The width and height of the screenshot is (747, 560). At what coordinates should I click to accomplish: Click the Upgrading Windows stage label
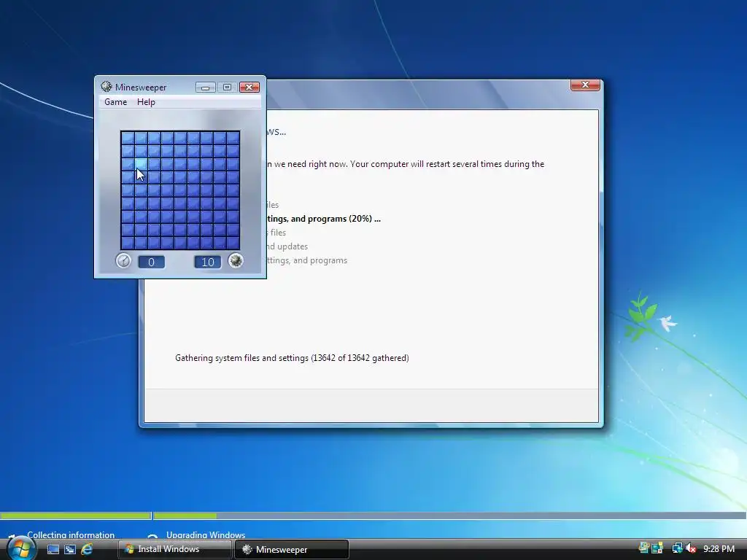coord(205,534)
